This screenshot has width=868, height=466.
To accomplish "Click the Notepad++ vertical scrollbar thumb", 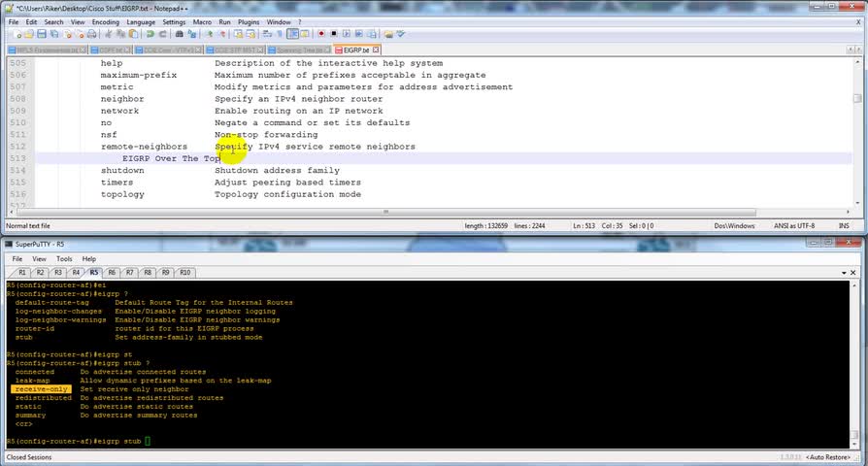I will tap(857, 98).
